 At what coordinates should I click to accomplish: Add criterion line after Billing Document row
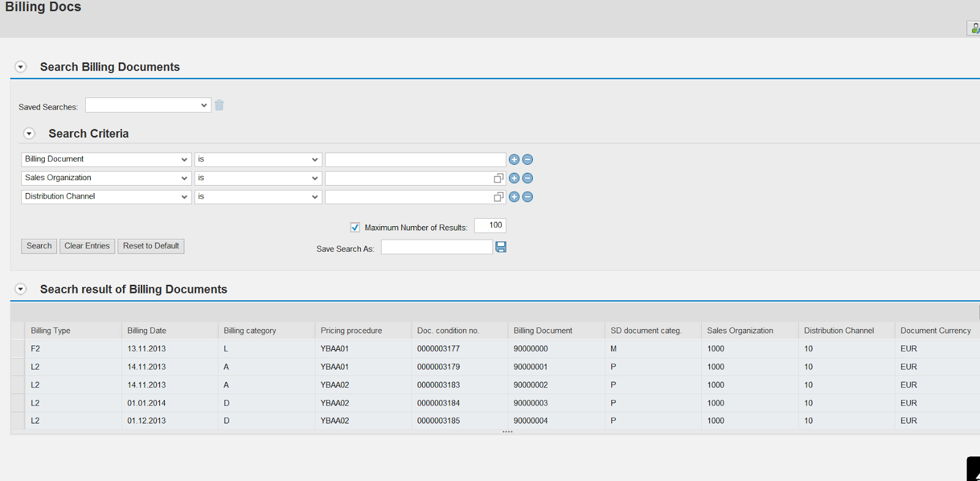click(514, 159)
